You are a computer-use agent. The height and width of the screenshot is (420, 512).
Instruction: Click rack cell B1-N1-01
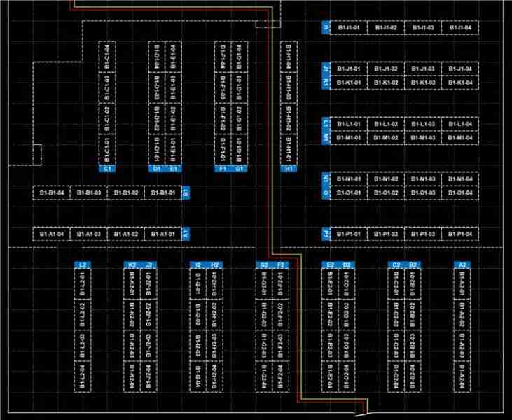coord(349,178)
